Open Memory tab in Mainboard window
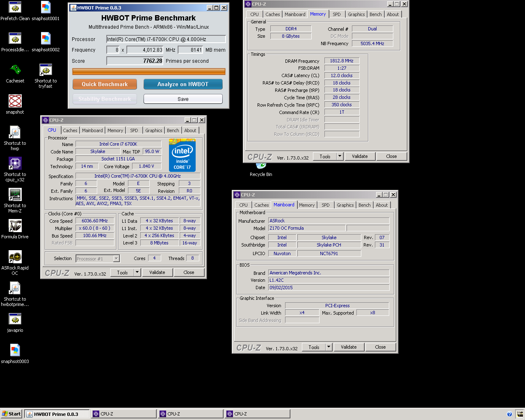The image size is (525, 420). coord(307,205)
